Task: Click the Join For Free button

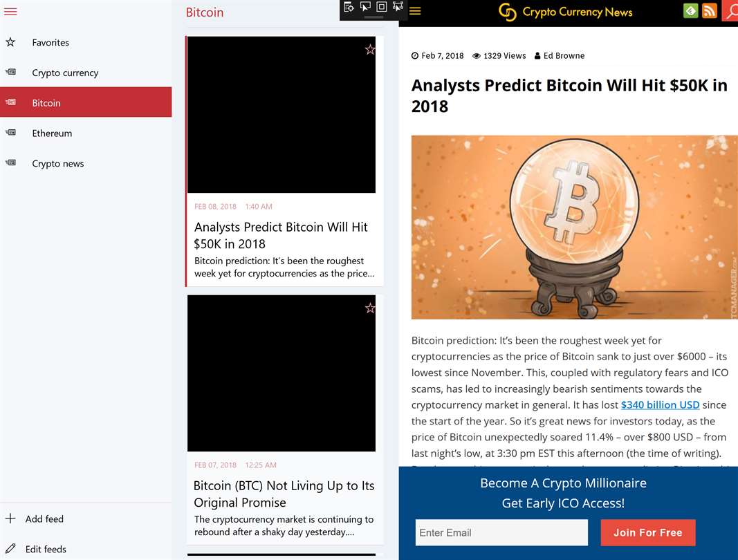Action: click(647, 533)
